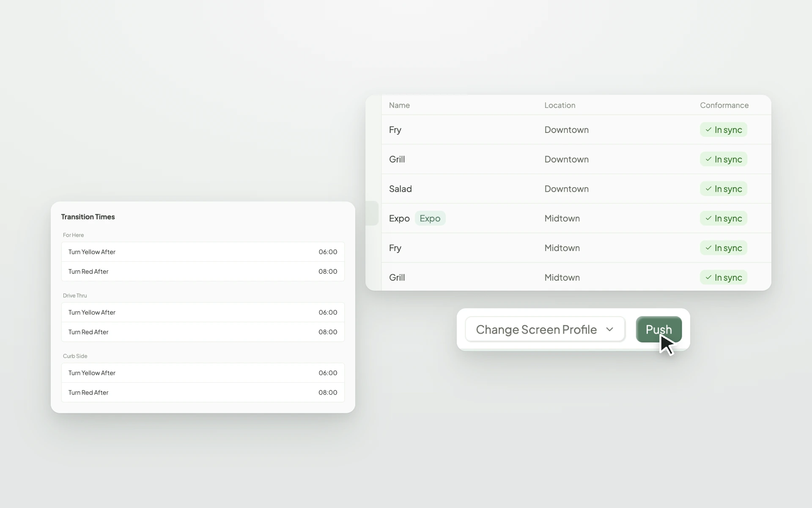
Task: Click In sync badge for Downtown Fry
Action: click(x=724, y=130)
